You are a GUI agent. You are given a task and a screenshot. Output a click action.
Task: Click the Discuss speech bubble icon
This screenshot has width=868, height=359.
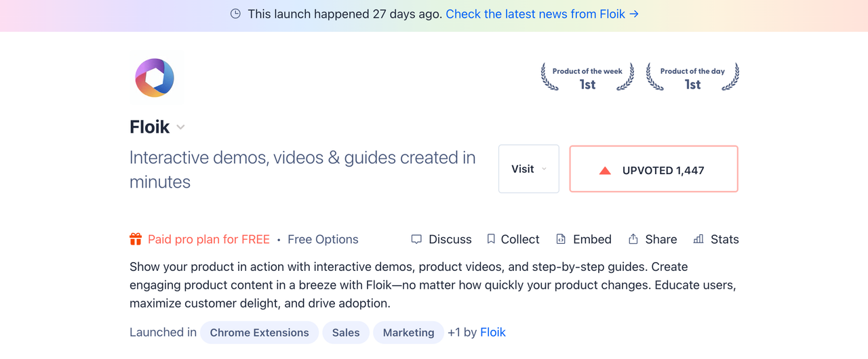click(x=416, y=239)
